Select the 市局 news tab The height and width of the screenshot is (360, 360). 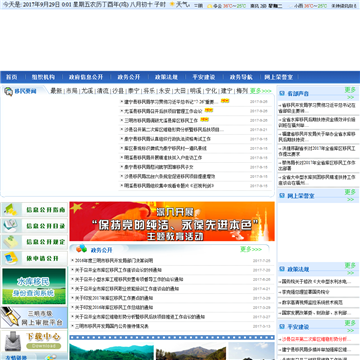pyautogui.click(x=72, y=91)
